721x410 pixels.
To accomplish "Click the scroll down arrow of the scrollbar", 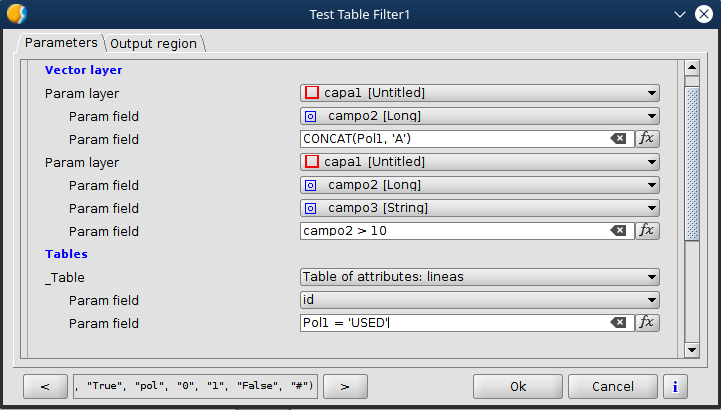I will coord(691,349).
